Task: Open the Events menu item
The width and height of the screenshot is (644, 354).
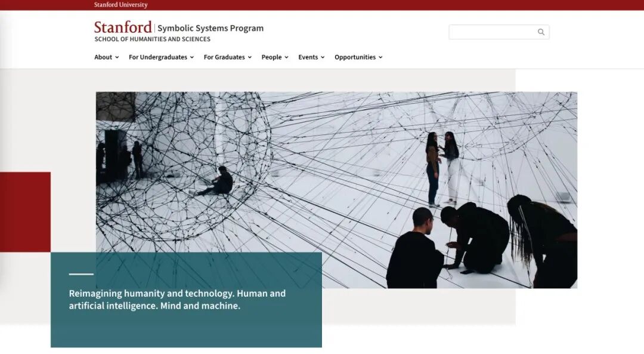Action: [x=308, y=57]
